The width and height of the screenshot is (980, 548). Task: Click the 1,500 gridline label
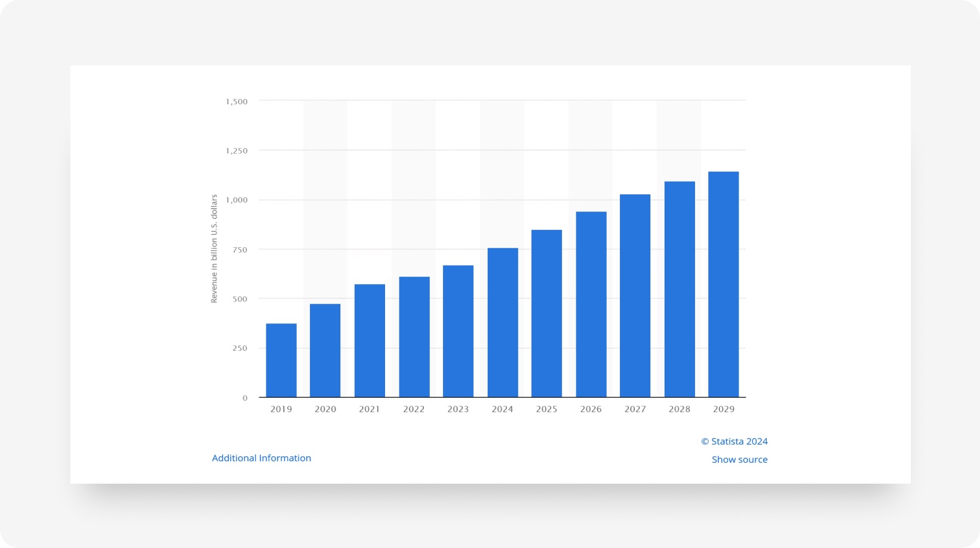237,101
